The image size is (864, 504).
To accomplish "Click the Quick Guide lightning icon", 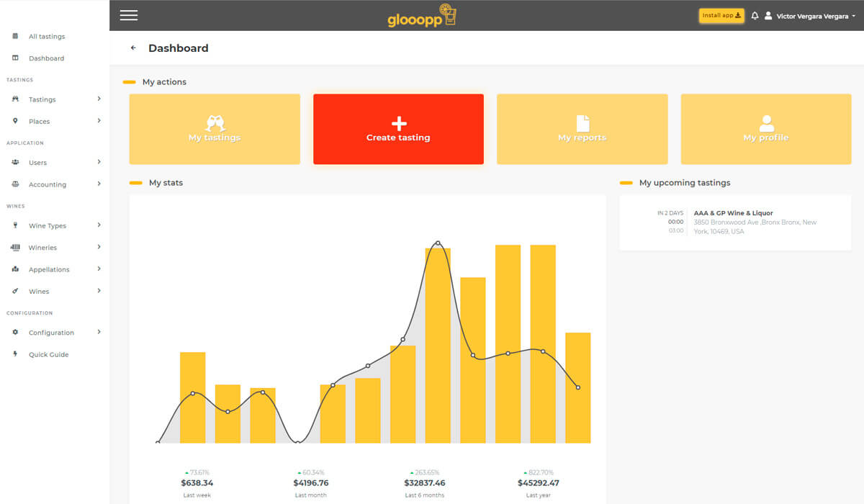I will point(15,354).
